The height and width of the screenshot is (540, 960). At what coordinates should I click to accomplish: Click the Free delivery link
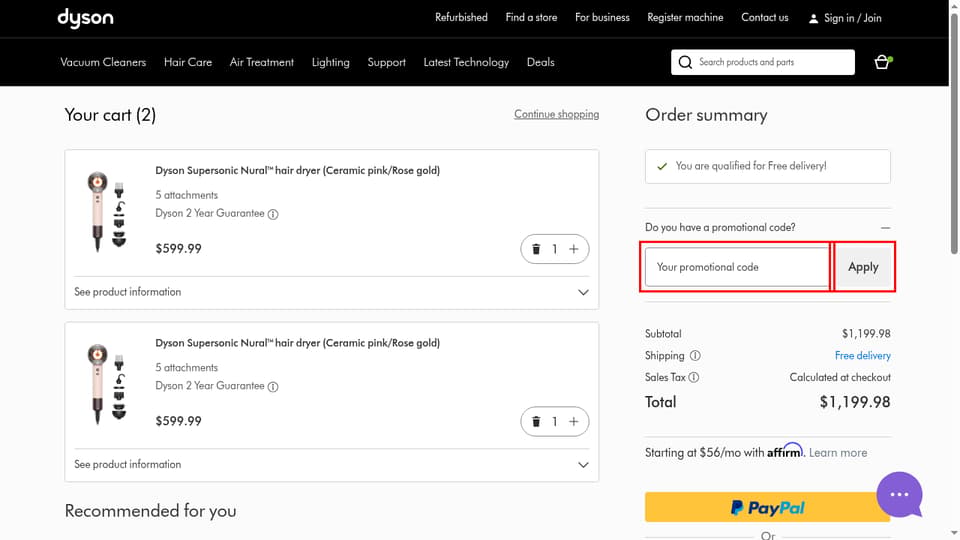pyautogui.click(x=863, y=356)
